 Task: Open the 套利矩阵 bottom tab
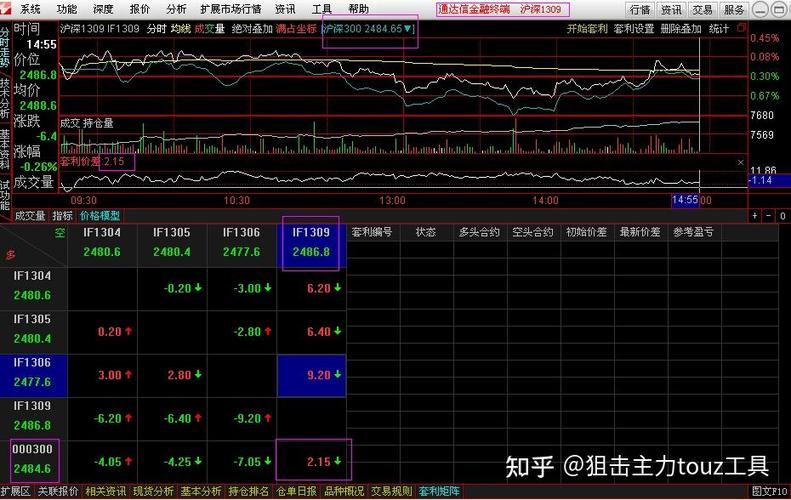(x=439, y=491)
